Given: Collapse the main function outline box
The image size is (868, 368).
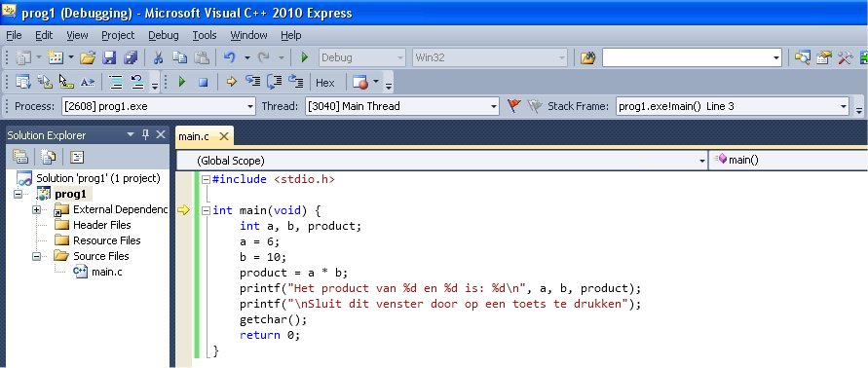Looking at the screenshot, I should pos(206,210).
